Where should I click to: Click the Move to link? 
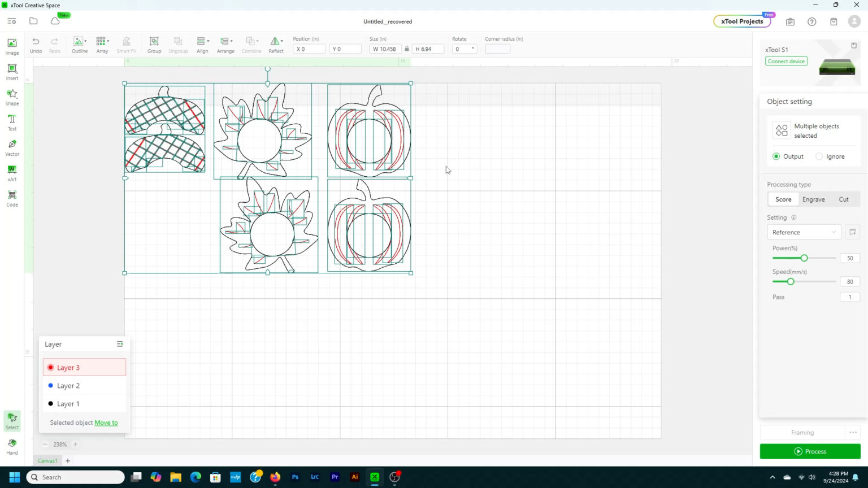click(106, 422)
